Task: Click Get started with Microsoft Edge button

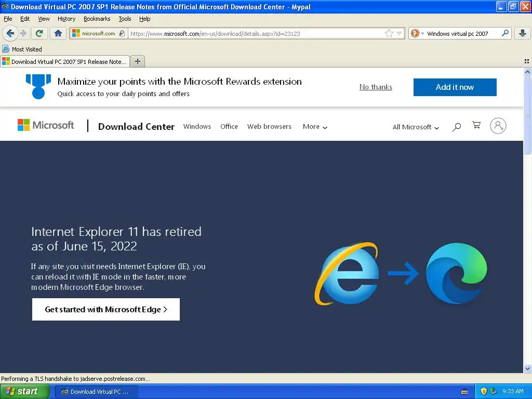Action: [x=106, y=310]
